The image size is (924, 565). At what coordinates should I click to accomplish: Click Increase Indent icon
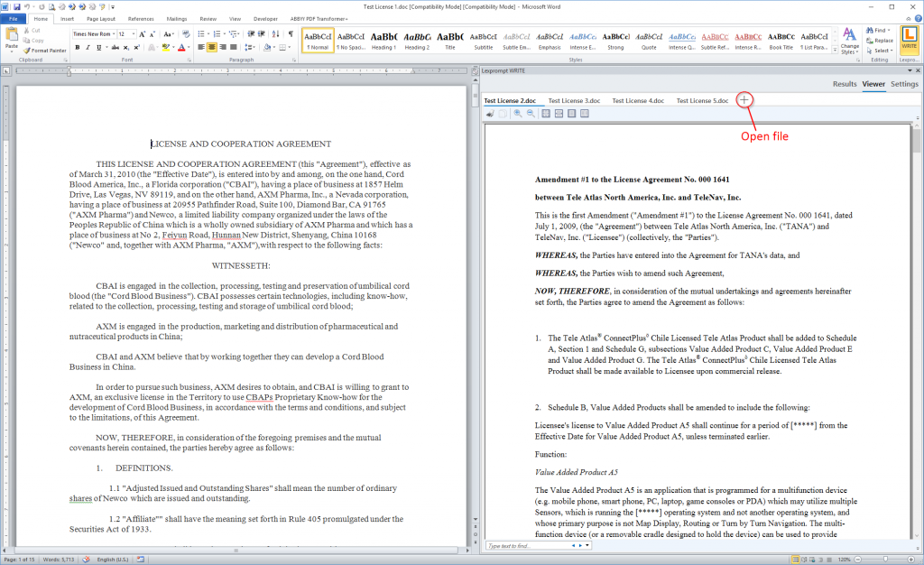pos(262,34)
